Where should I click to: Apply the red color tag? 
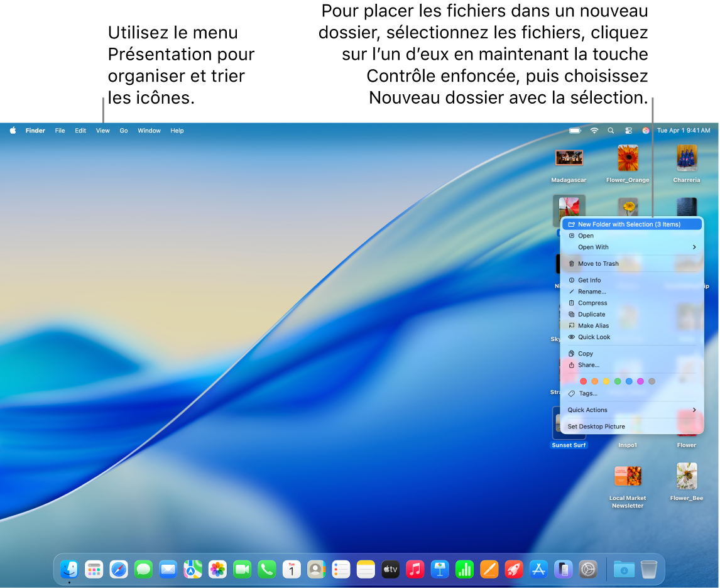583,381
